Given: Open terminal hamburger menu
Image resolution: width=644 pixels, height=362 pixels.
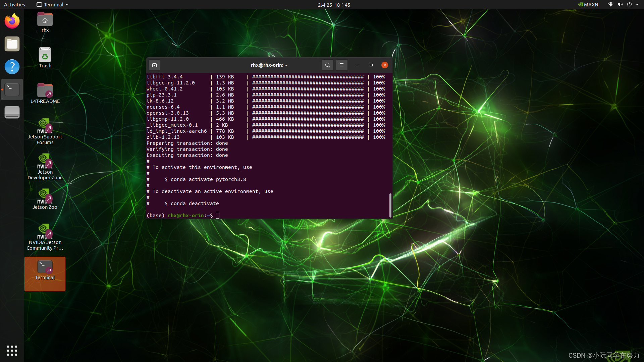Looking at the screenshot, I should (342, 65).
